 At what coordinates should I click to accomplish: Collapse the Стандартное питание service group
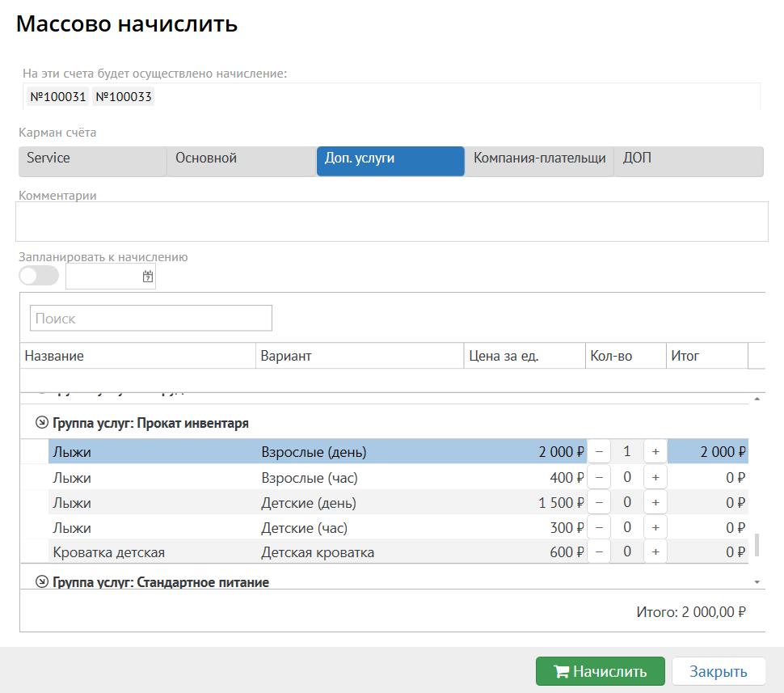pyautogui.click(x=41, y=581)
